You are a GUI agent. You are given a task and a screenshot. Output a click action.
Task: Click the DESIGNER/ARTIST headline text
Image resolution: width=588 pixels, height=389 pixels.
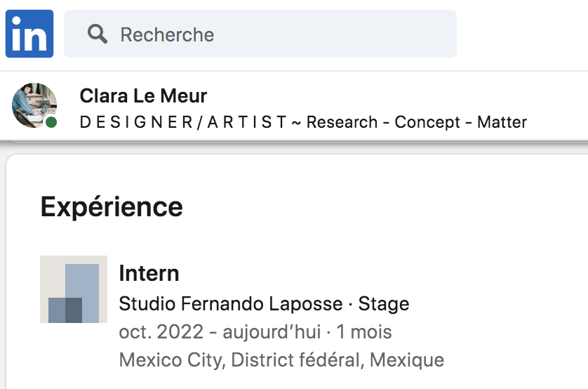183,122
